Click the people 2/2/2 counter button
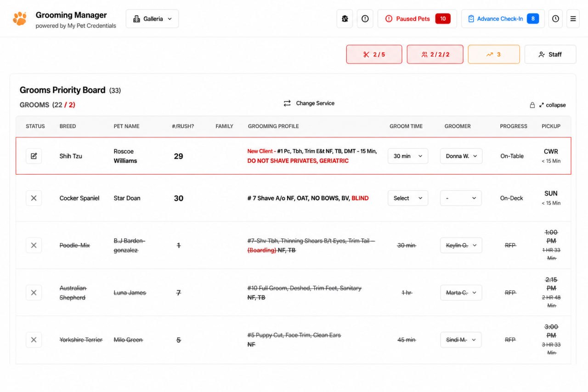Viewport: 588px width, 392px height. (x=435, y=54)
